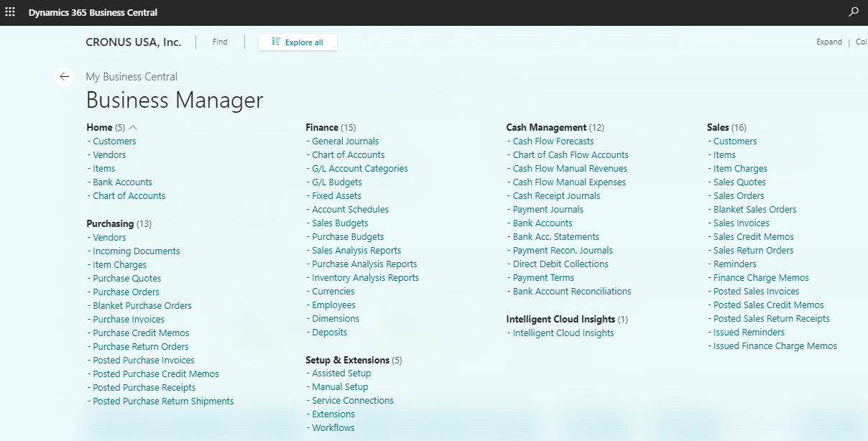Open Purchase Orders
Screen dimensions: 868x441
point(126,292)
